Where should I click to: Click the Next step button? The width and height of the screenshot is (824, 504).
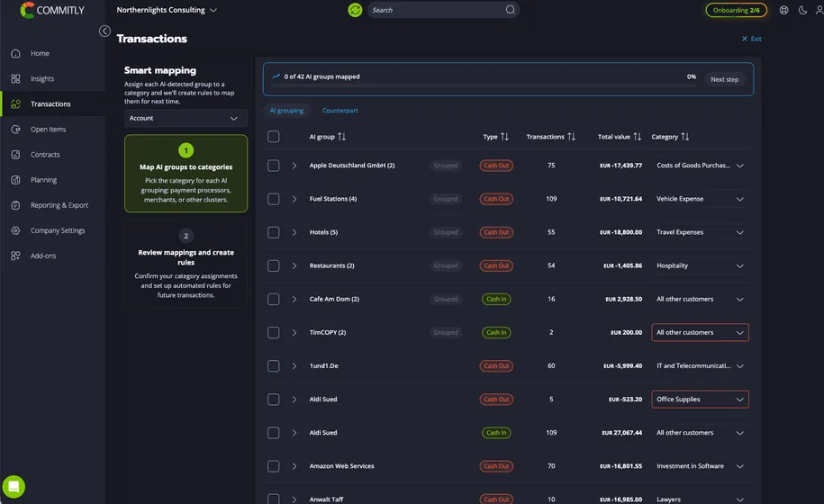pyautogui.click(x=724, y=79)
